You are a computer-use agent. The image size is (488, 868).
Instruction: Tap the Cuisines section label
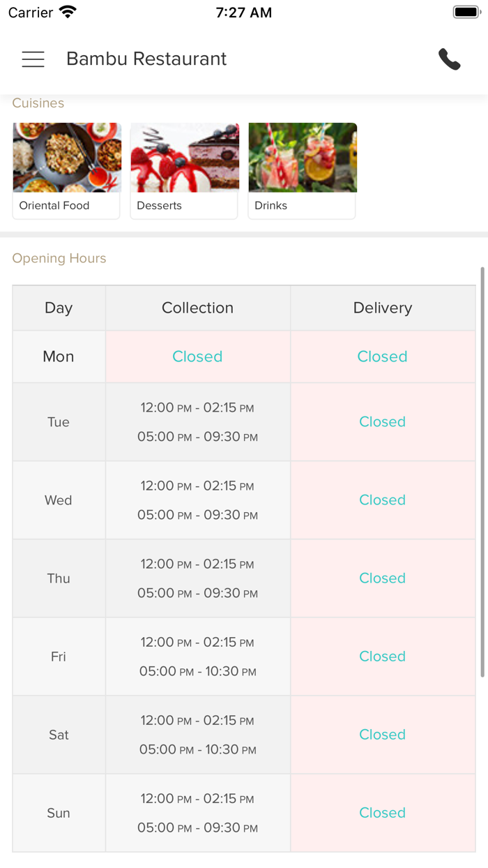38,103
